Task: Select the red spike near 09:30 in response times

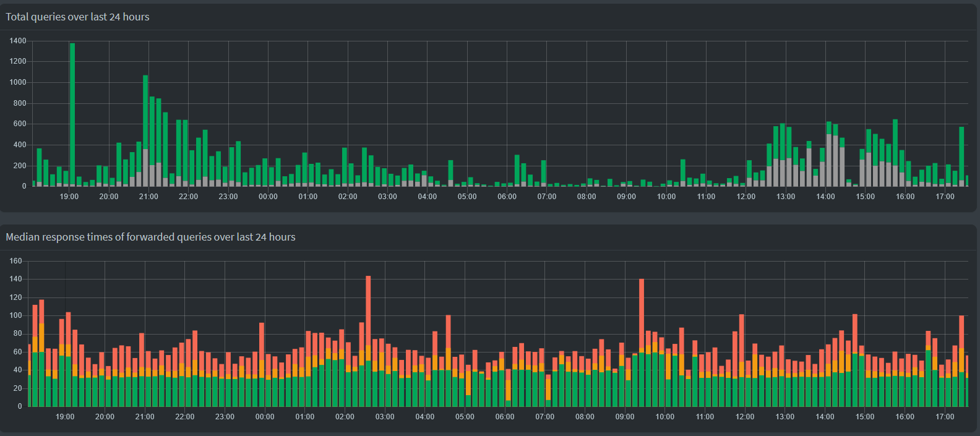Action: pos(642,309)
